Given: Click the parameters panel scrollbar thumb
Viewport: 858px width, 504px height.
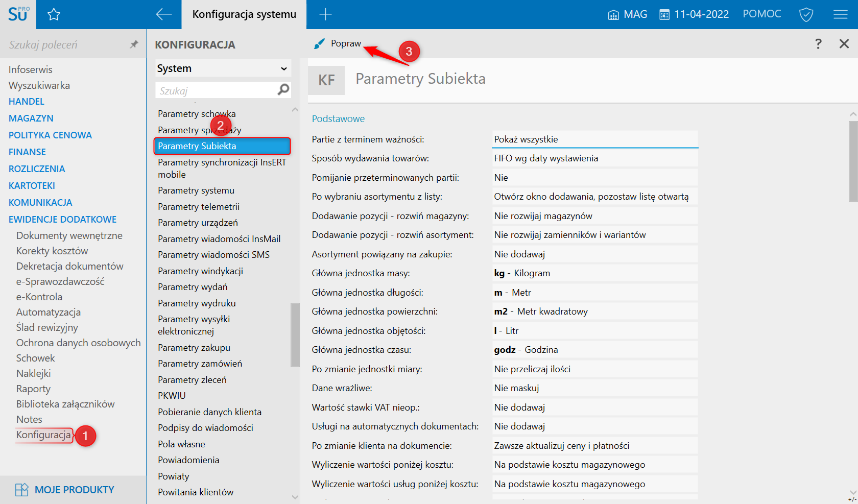Looking at the screenshot, I should click(853, 161).
